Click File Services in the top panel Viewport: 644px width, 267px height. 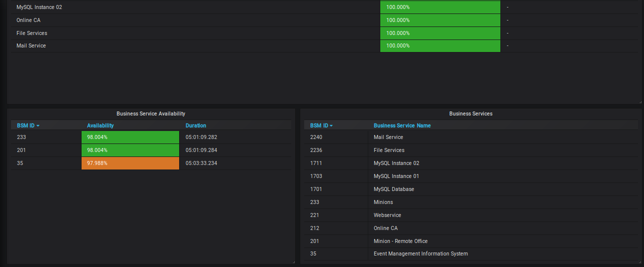point(32,33)
